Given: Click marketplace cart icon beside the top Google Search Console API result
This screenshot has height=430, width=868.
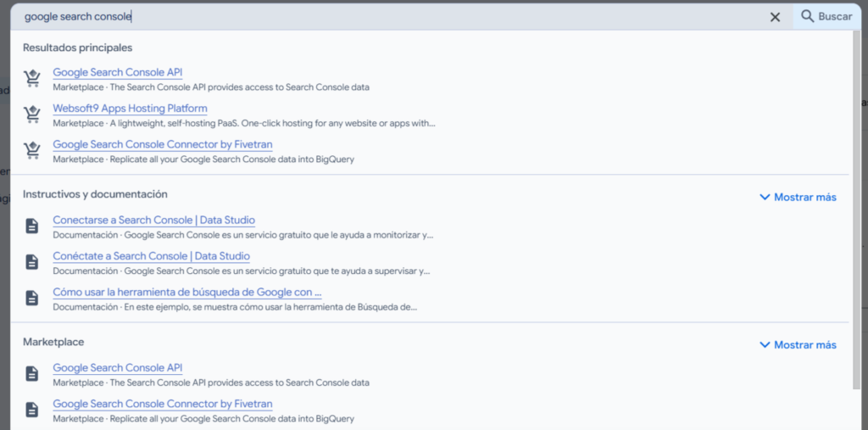Looking at the screenshot, I should (32, 79).
